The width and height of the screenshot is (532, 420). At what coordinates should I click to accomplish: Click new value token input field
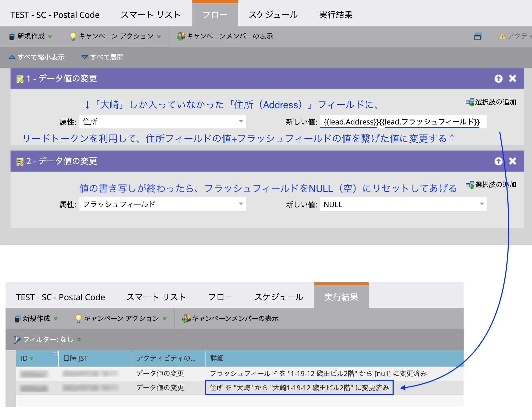point(403,122)
